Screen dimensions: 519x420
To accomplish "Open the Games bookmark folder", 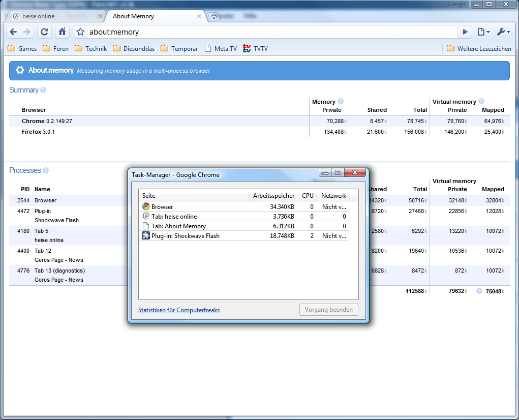I will click(x=22, y=49).
